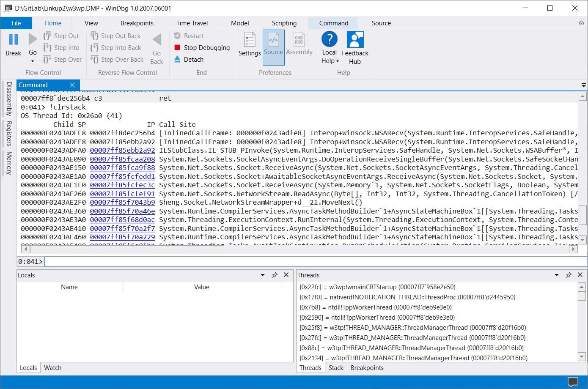Switch to the Source ribbon tab
The width and height of the screenshot is (588, 389).
[x=381, y=23]
